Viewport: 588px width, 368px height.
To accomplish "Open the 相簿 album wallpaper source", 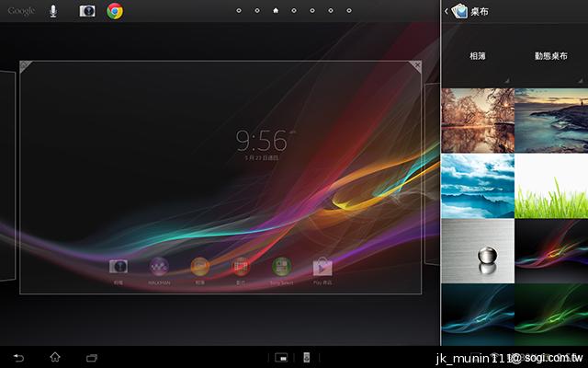I will [478, 56].
